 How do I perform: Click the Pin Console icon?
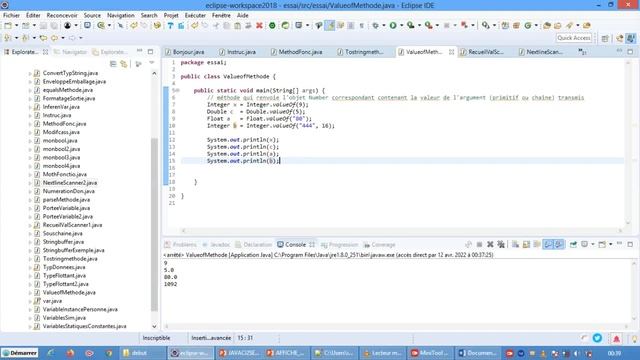click(x=573, y=244)
